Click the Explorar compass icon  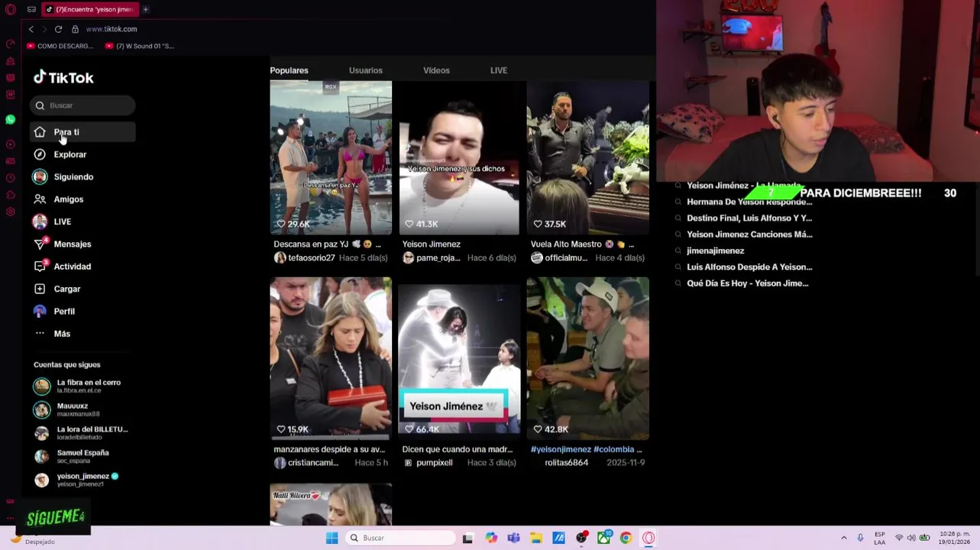[x=40, y=154]
